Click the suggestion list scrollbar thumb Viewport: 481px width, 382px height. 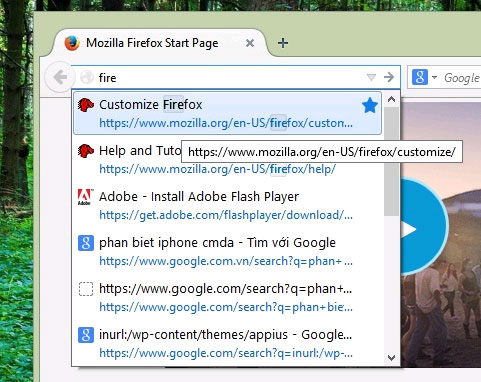pos(392,161)
